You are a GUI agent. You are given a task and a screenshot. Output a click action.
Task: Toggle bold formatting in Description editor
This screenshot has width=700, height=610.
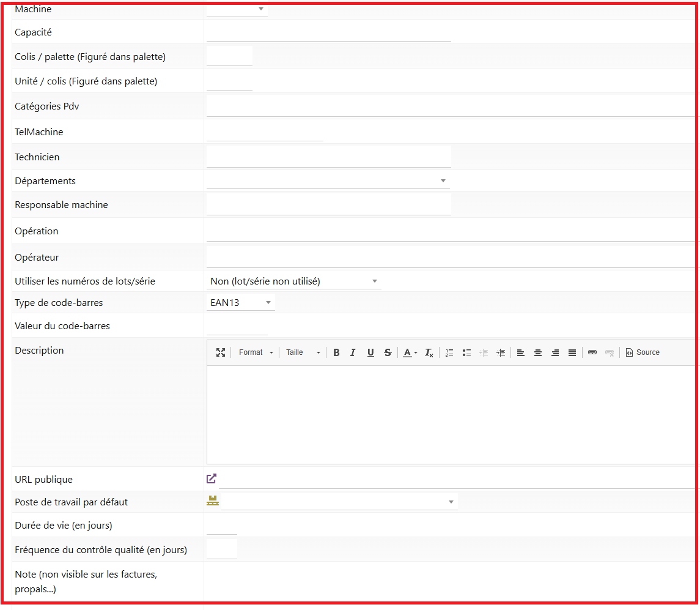[x=337, y=352]
